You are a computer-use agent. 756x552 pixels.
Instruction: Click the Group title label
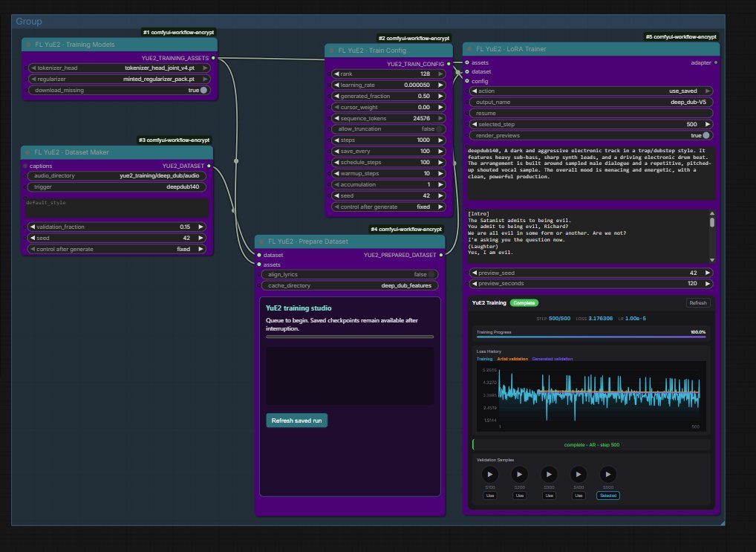coord(29,22)
